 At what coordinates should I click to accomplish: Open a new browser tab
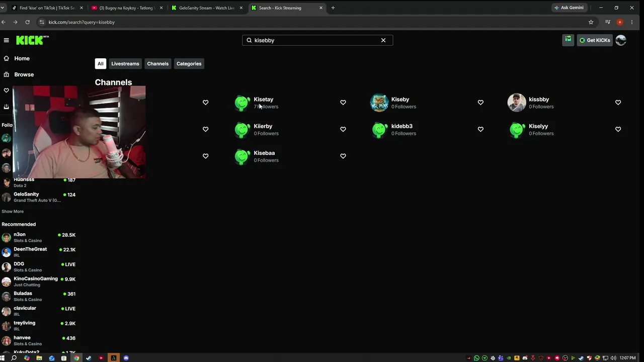pos(333,8)
